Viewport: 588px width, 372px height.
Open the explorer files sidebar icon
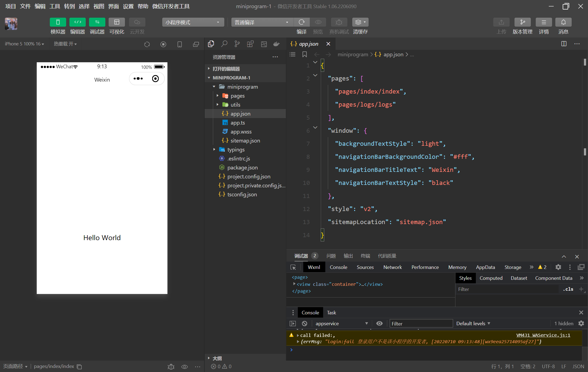click(x=211, y=44)
